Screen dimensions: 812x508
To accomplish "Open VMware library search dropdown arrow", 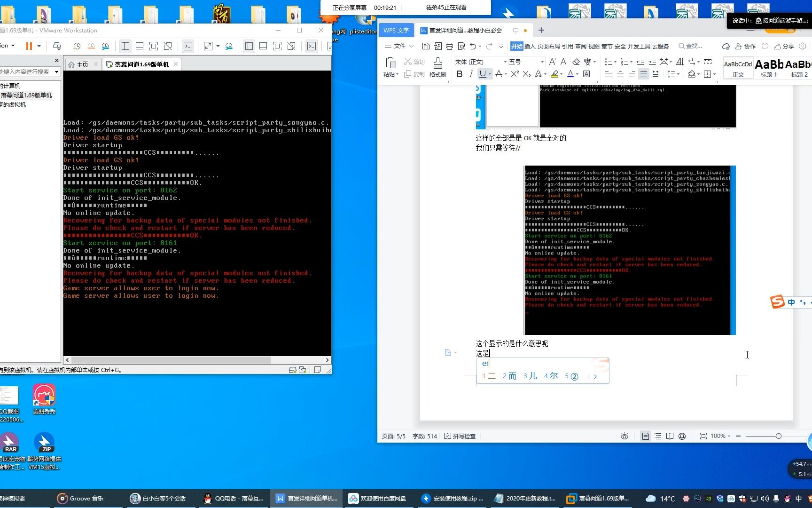I will point(56,72).
